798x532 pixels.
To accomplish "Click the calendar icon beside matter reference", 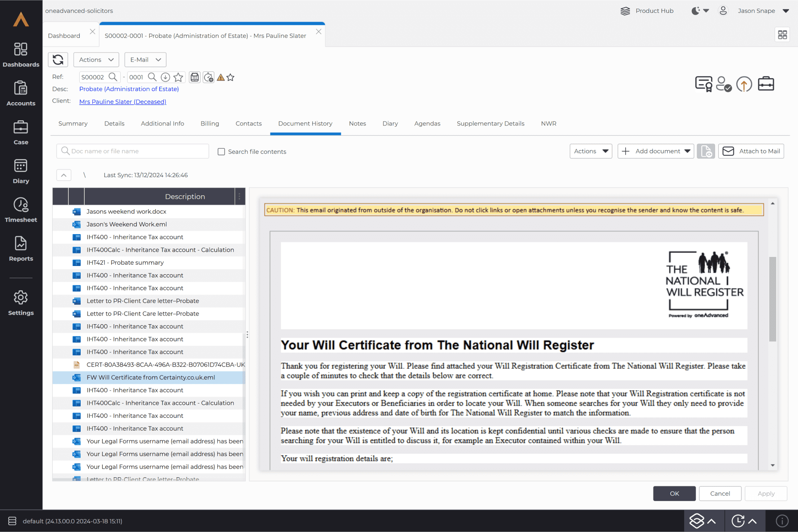I will click(195, 77).
